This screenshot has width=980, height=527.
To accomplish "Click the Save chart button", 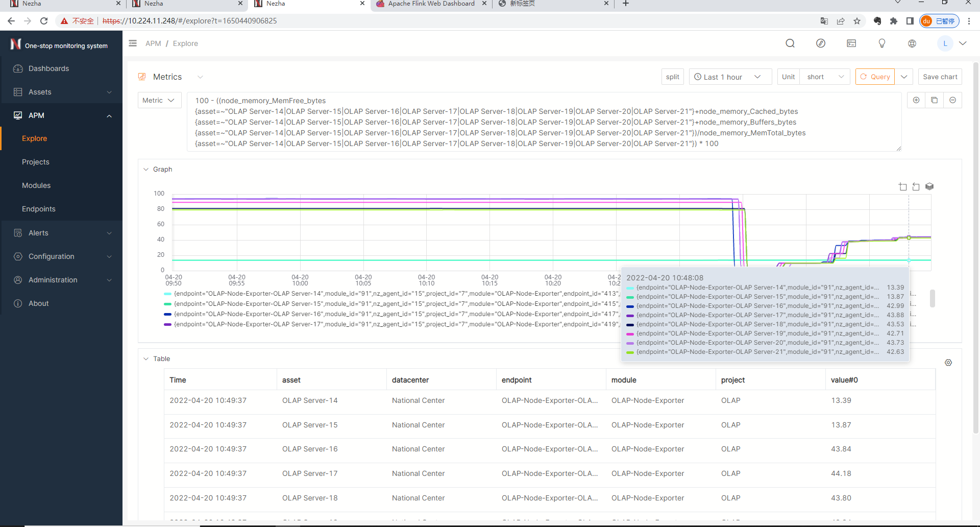I will (x=940, y=77).
